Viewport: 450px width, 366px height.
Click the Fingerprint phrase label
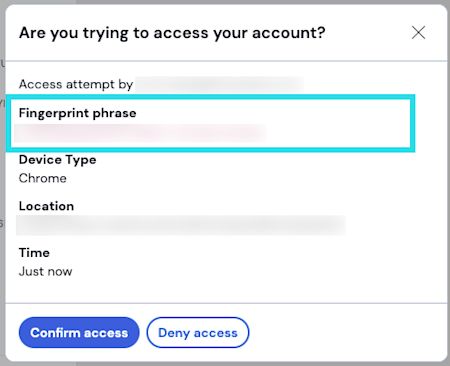pos(77,113)
